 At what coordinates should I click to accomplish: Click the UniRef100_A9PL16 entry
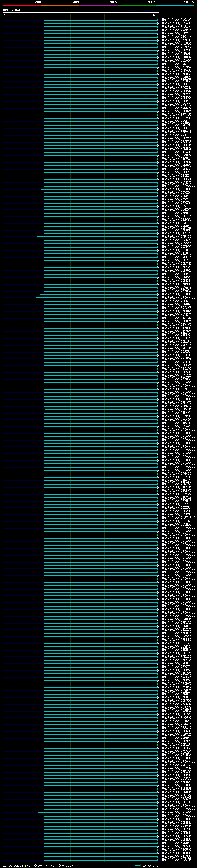(x=177, y=84)
